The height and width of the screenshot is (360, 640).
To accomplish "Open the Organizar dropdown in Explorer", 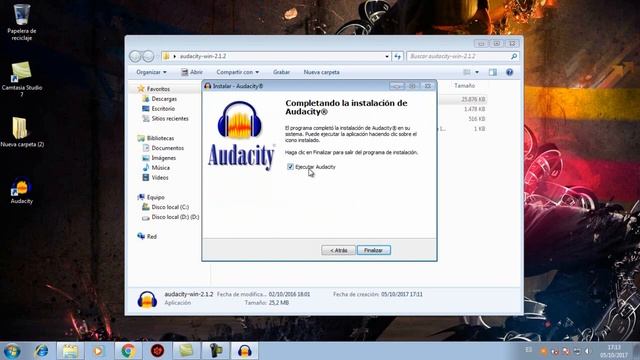I will click(151, 72).
